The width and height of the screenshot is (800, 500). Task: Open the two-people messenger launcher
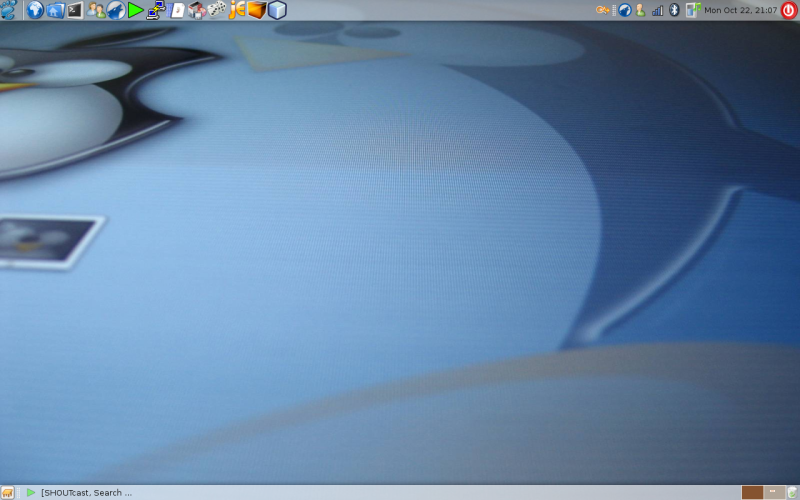(x=95, y=10)
